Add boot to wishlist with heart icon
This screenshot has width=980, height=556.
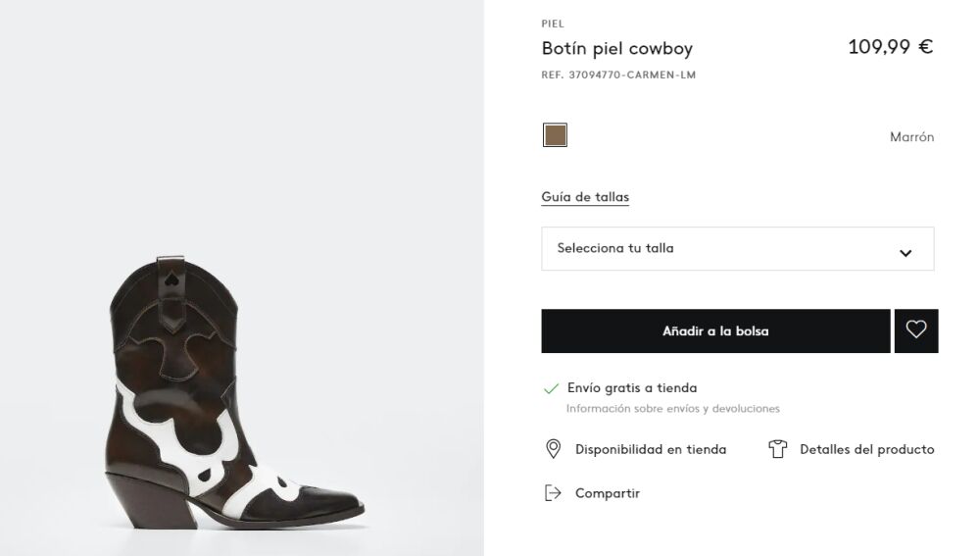click(x=916, y=330)
